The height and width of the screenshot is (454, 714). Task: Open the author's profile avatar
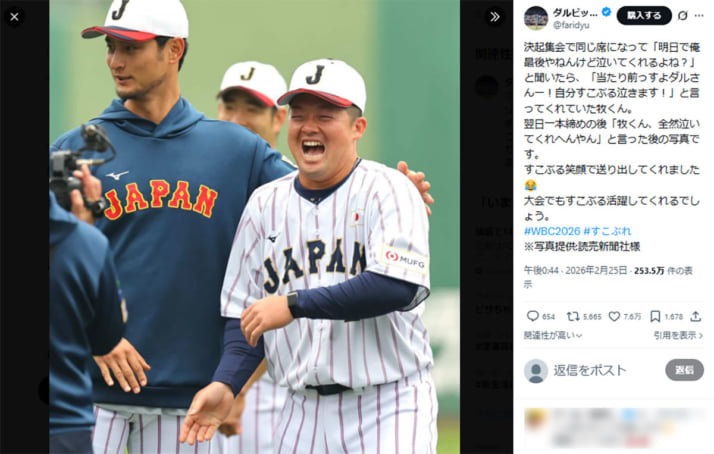[536, 18]
